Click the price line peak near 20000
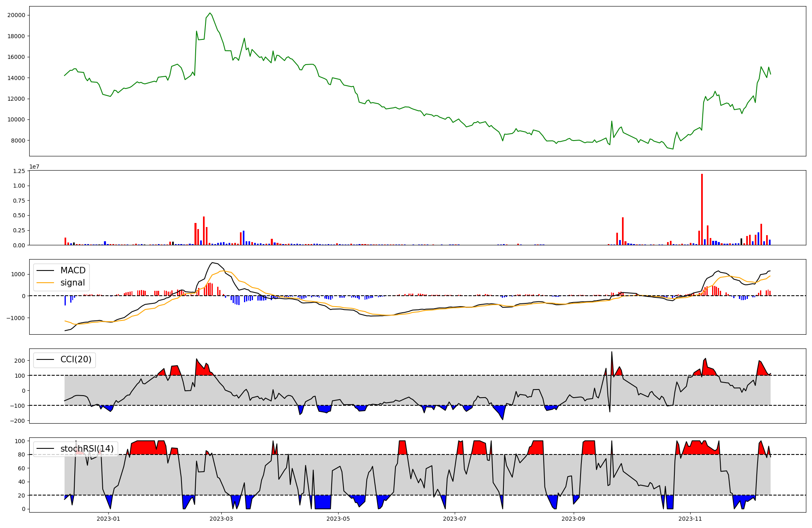The height and width of the screenshot is (528, 812). point(209,13)
